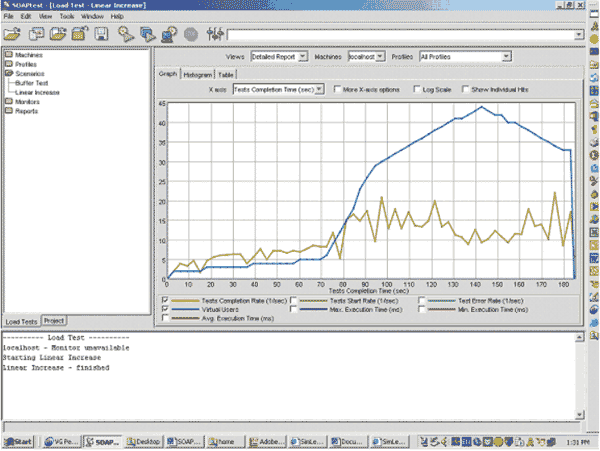Open the Reports folder in tree
Image resolution: width=600 pixels, height=451 pixels.
26,110
